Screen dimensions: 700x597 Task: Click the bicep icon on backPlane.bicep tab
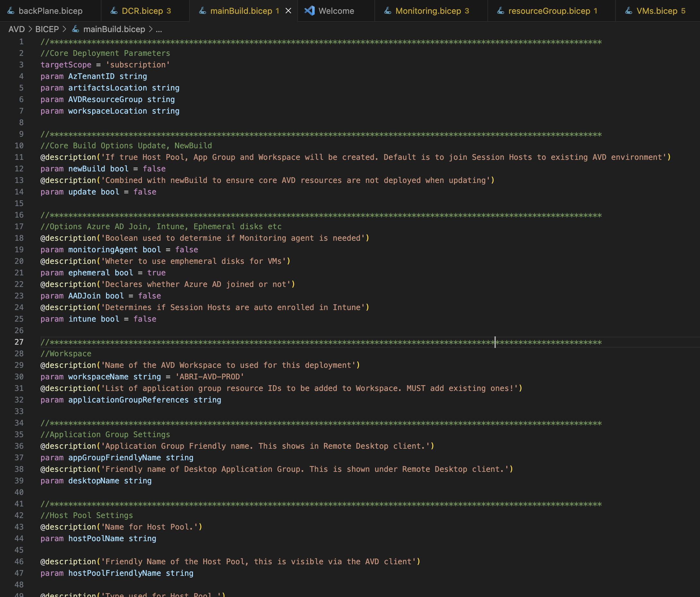(11, 11)
